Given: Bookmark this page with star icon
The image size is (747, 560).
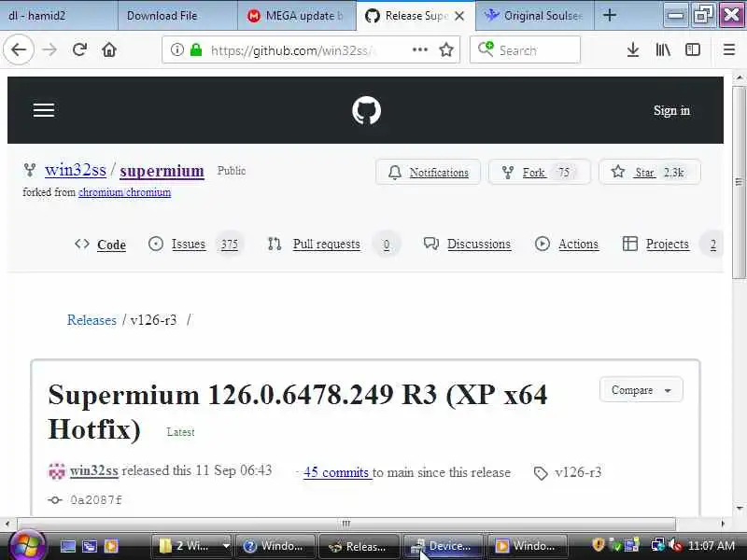Looking at the screenshot, I should (x=446, y=49).
